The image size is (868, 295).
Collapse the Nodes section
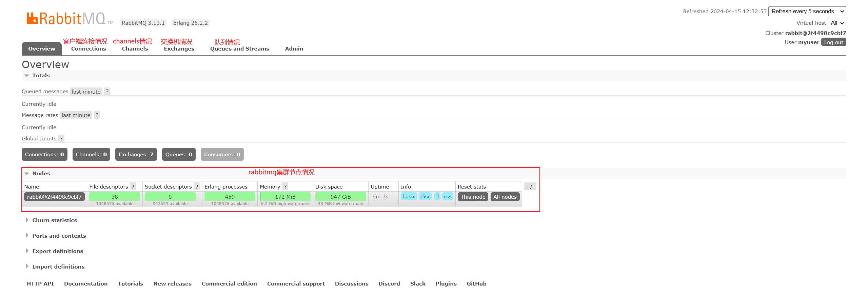pos(37,174)
